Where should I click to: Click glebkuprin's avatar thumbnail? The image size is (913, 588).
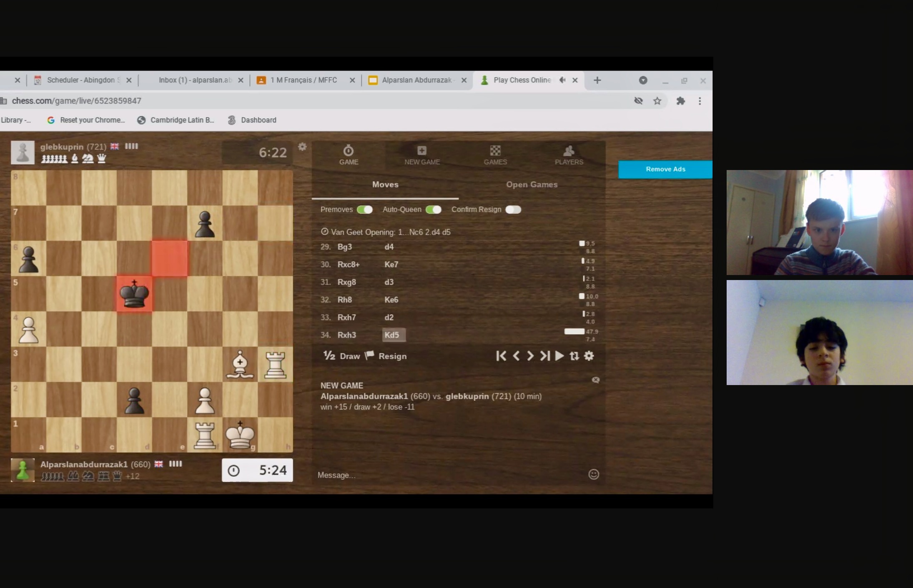pyautogui.click(x=23, y=153)
